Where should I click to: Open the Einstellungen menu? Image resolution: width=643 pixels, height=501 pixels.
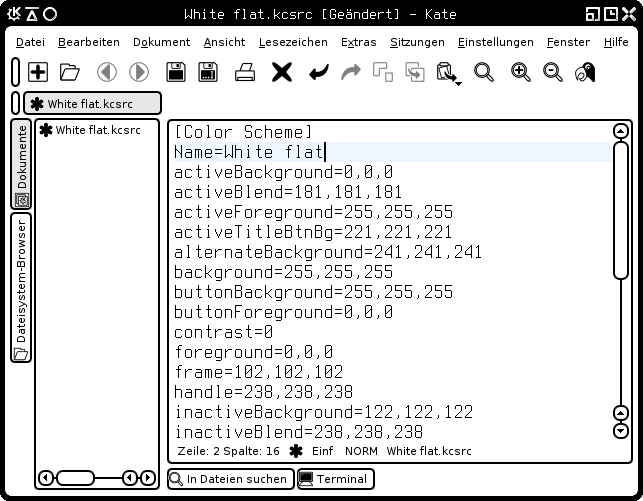pos(495,42)
